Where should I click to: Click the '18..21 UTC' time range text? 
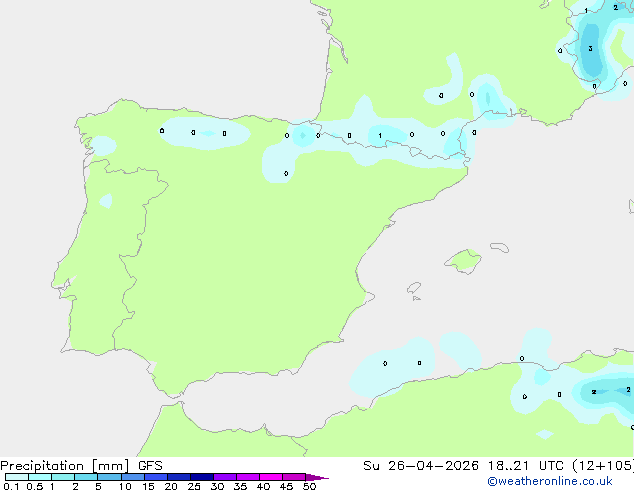pyautogui.click(x=525, y=466)
